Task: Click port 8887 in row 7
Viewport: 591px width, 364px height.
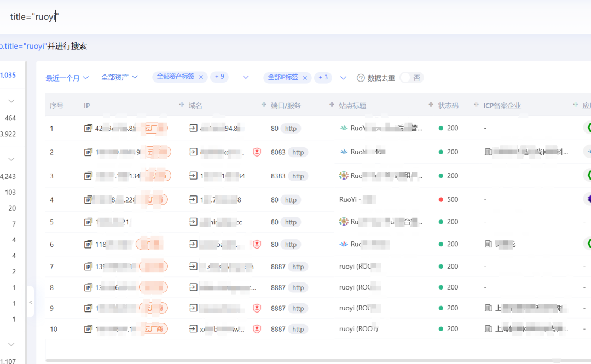Action: point(278,267)
